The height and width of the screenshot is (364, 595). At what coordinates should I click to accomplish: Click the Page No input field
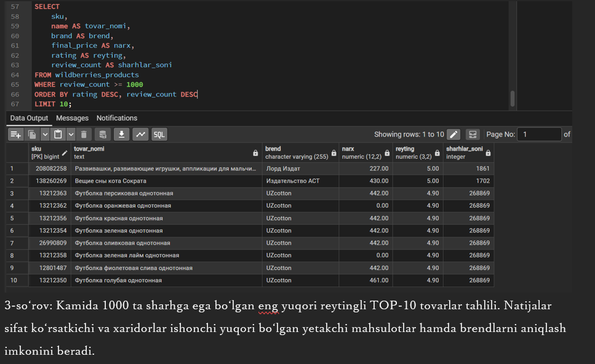coord(539,134)
